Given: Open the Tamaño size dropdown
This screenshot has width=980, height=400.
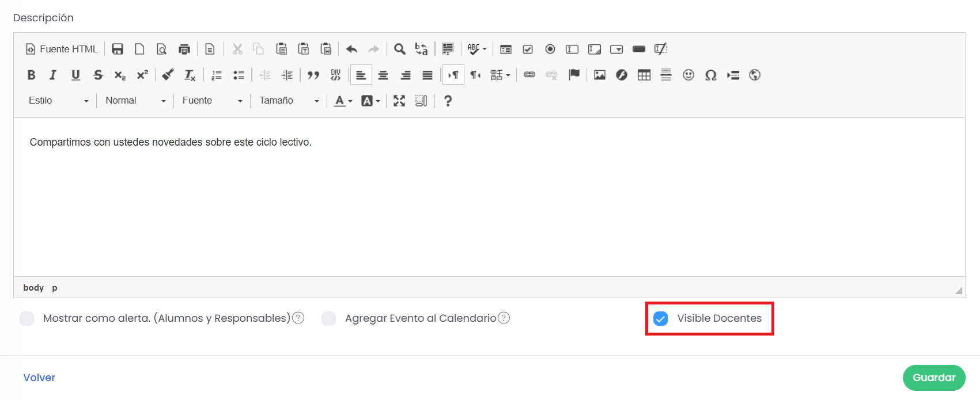Looking at the screenshot, I should point(289,101).
